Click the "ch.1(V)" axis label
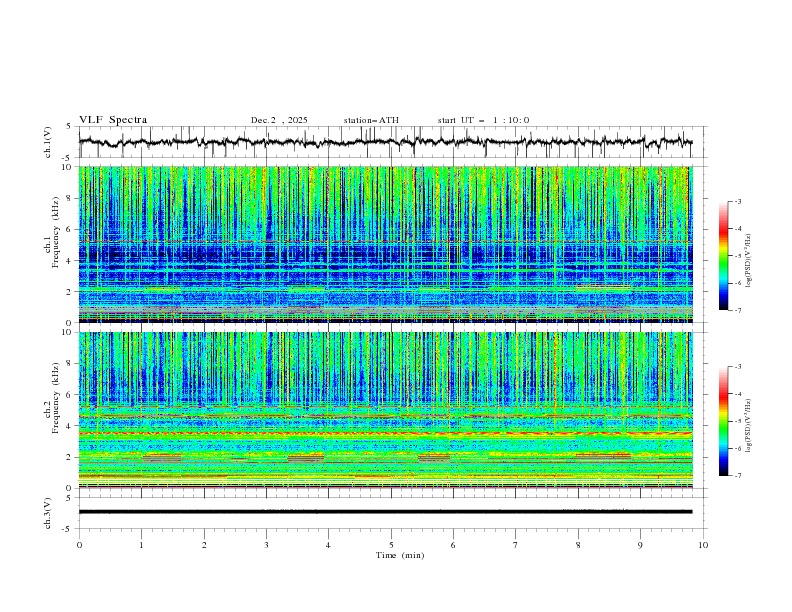792x612 pixels. click(x=48, y=142)
